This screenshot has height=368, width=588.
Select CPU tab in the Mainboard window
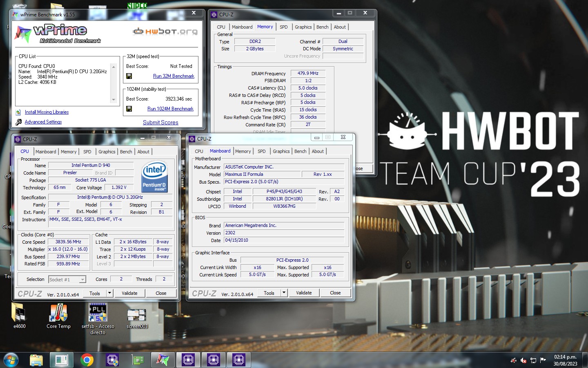(x=199, y=151)
